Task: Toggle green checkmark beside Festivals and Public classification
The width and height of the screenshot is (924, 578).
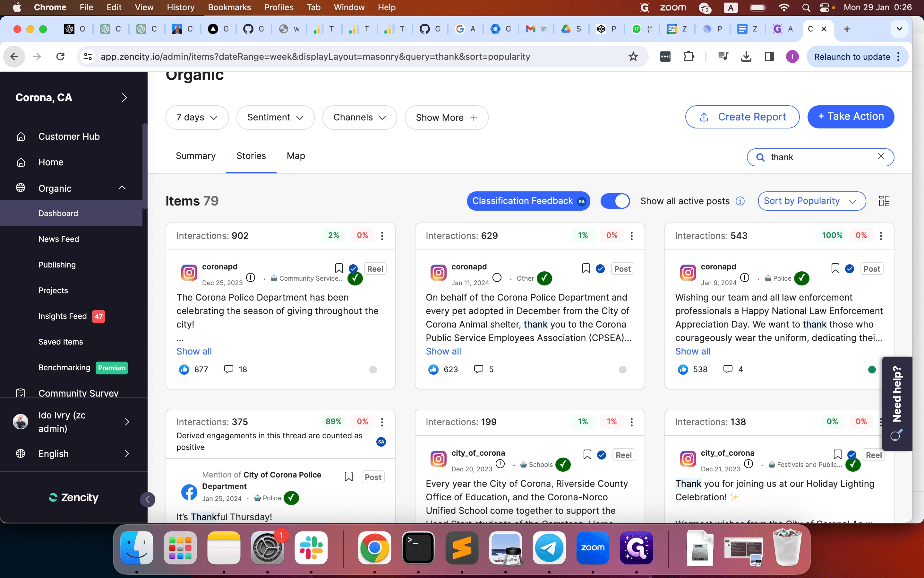Action: [x=853, y=464]
